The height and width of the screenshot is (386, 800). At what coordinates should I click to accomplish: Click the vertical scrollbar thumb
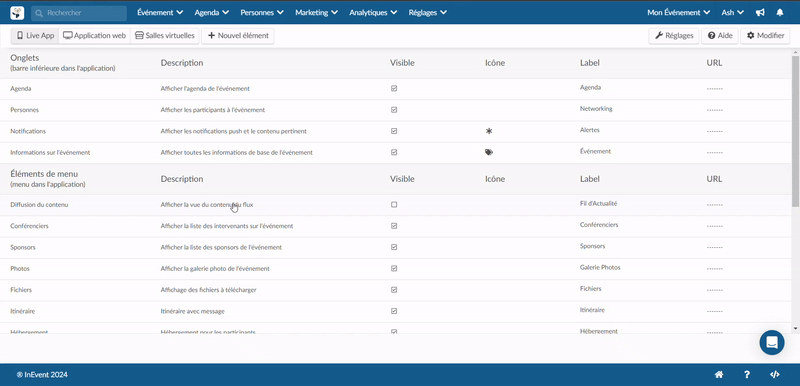click(795, 131)
